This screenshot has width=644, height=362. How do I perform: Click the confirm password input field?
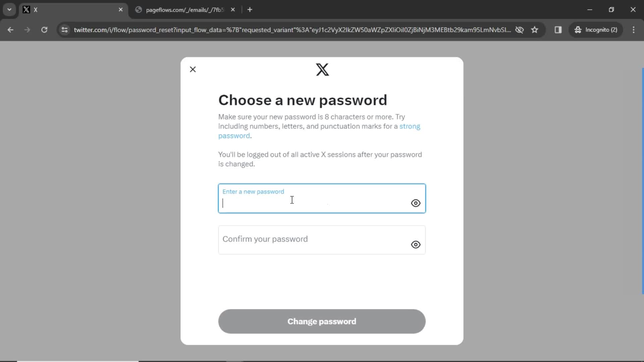point(322,239)
